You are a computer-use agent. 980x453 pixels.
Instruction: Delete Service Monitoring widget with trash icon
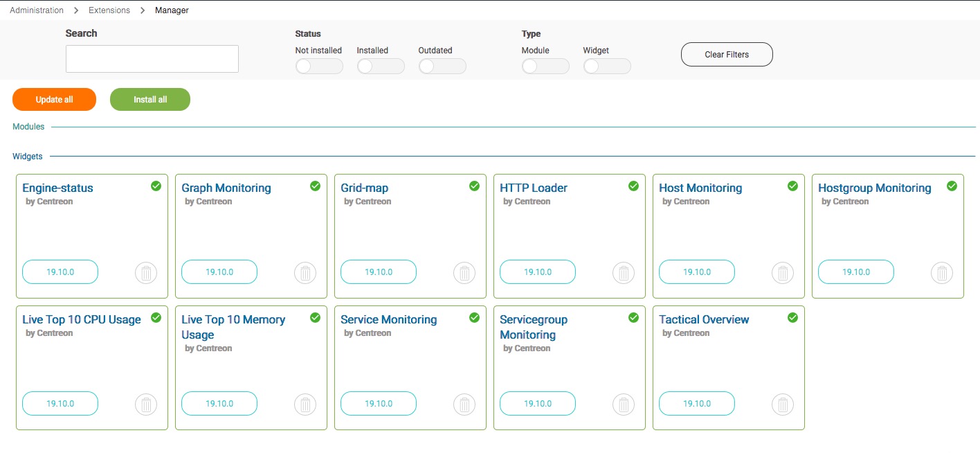coord(464,405)
